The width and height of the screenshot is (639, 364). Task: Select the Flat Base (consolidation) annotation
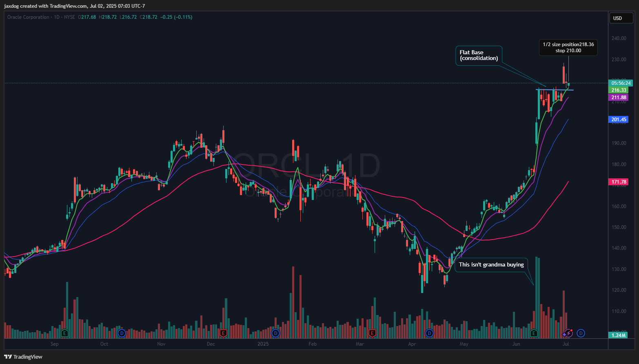point(479,55)
